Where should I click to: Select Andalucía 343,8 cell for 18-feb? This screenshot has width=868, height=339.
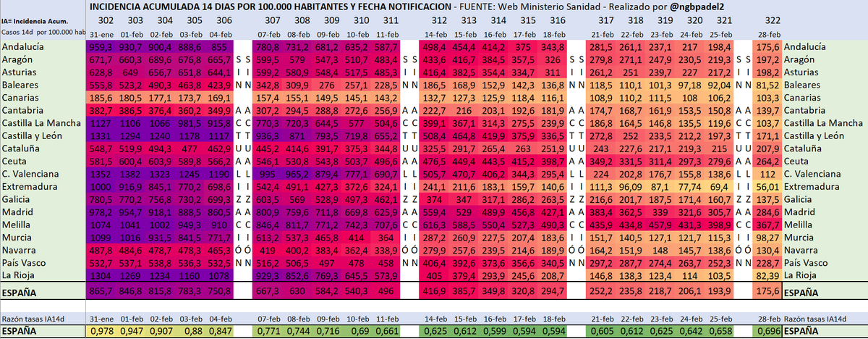tap(553, 46)
